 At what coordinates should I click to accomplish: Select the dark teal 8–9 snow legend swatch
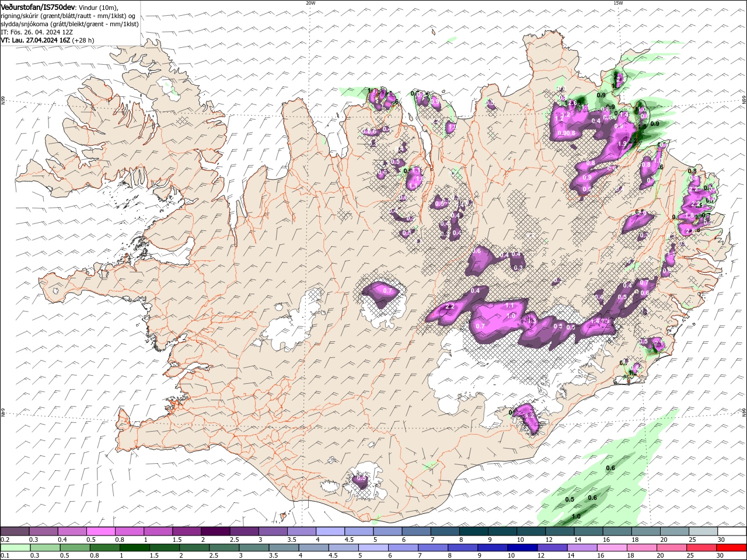[x=474, y=531]
